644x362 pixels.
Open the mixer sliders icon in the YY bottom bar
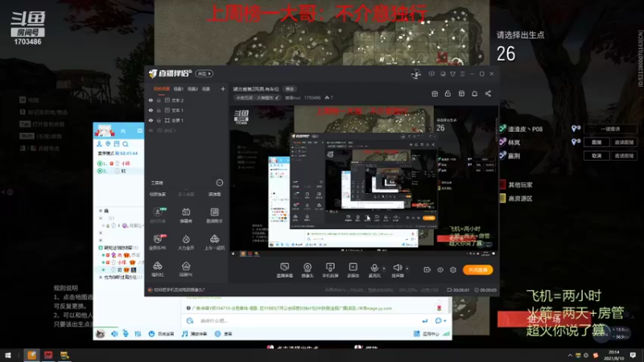(x=138, y=334)
